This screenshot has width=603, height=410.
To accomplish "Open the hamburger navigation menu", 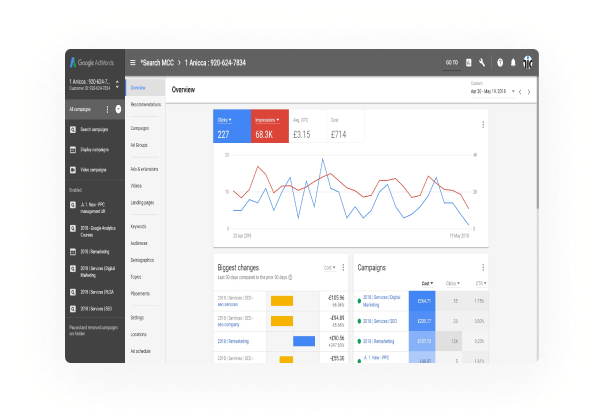I will point(133,62).
